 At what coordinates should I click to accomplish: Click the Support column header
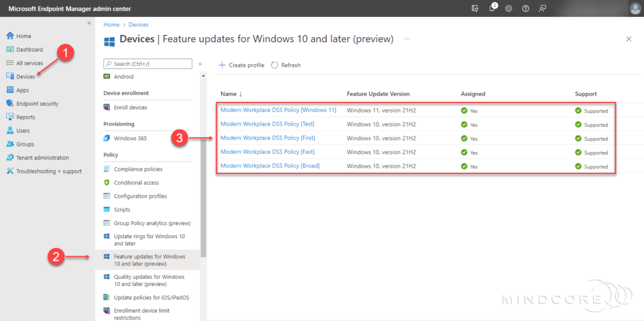tap(586, 94)
